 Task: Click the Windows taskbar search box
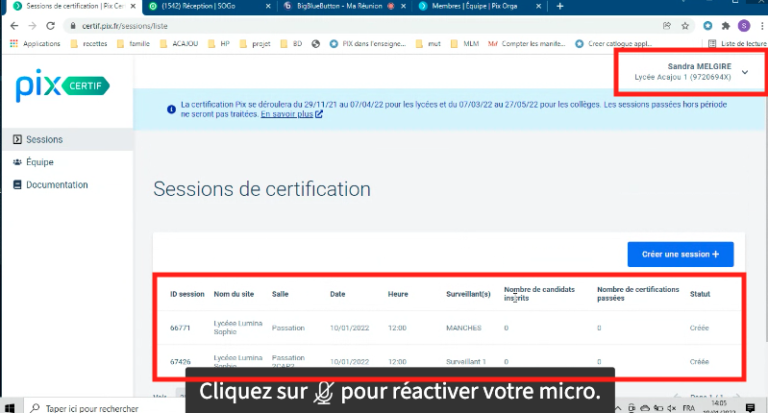point(103,408)
